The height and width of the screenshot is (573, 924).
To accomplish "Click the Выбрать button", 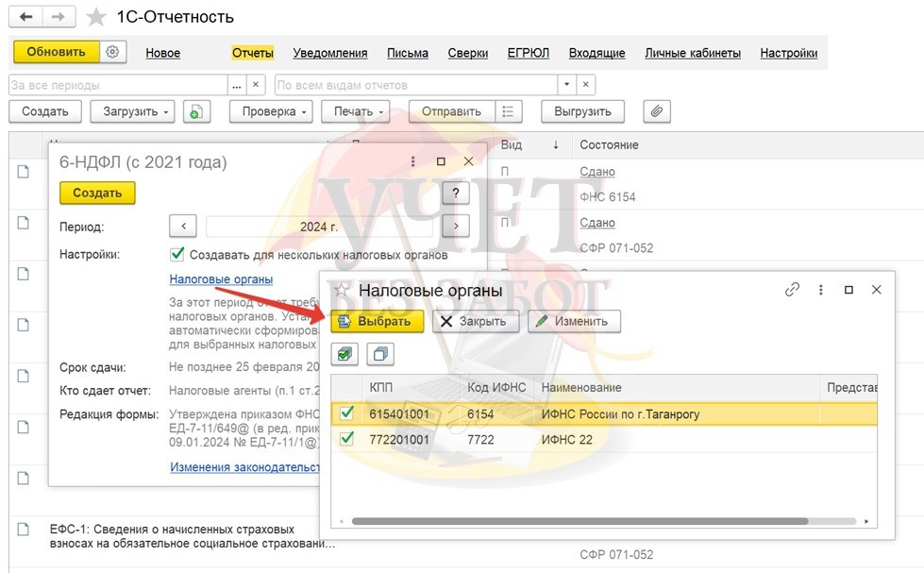I will click(378, 321).
